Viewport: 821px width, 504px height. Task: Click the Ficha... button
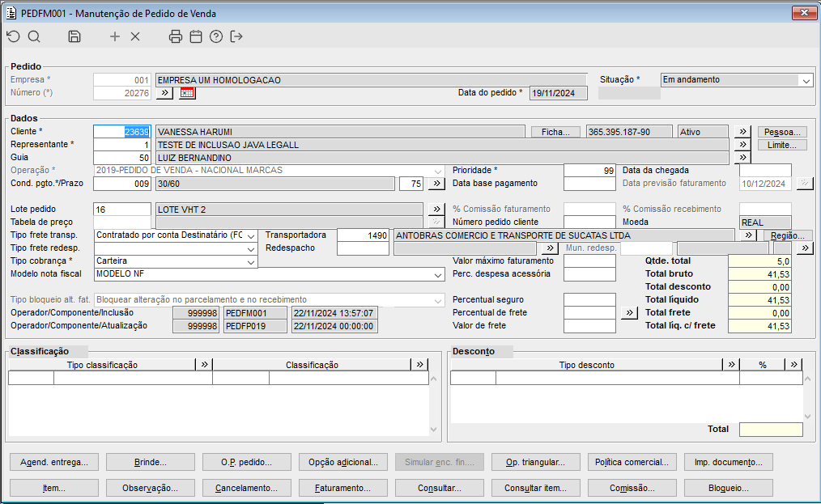pyautogui.click(x=555, y=132)
